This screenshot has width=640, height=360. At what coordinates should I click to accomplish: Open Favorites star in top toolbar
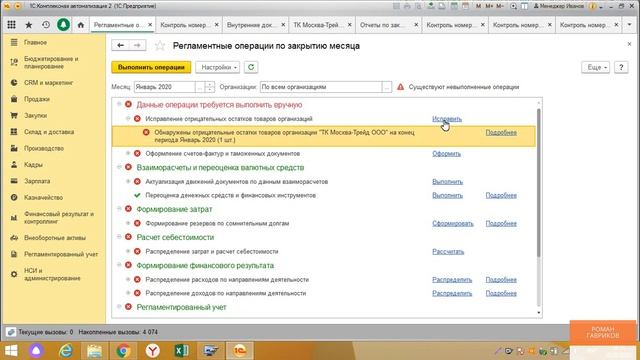click(29, 25)
